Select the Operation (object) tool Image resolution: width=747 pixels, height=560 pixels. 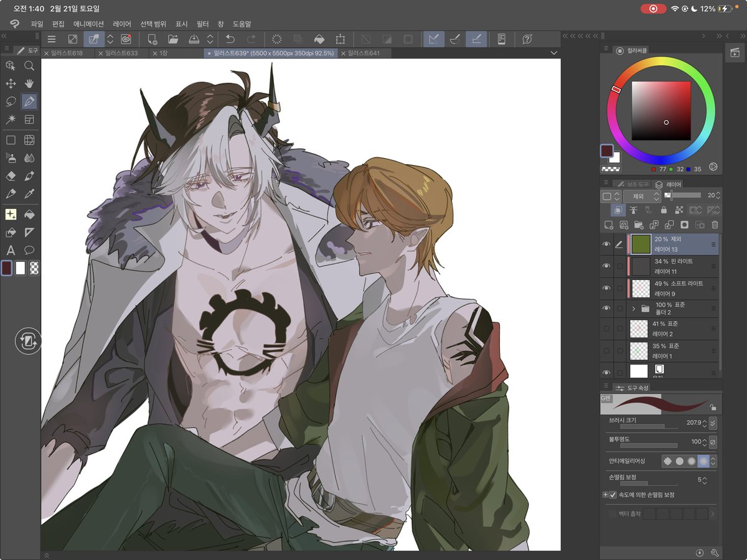[x=11, y=65]
